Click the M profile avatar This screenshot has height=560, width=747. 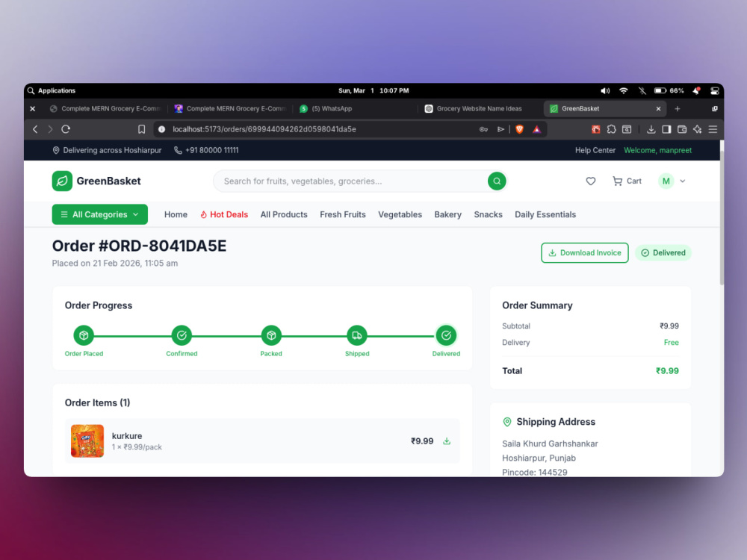(x=666, y=181)
